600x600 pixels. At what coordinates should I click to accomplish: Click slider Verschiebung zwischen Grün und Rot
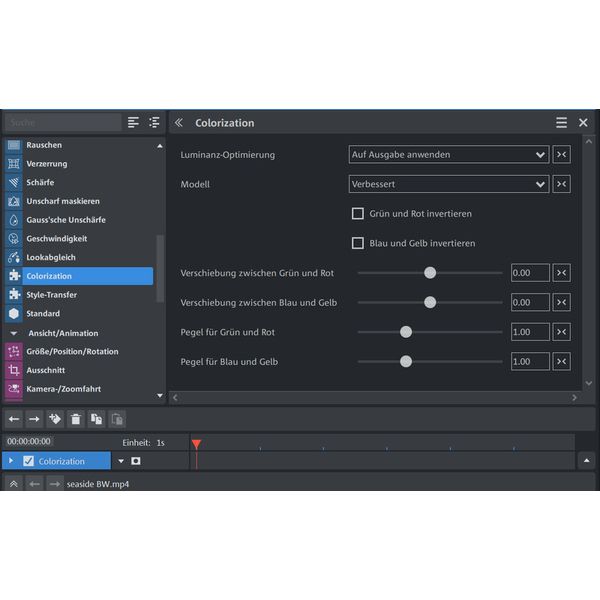(430, 273)
